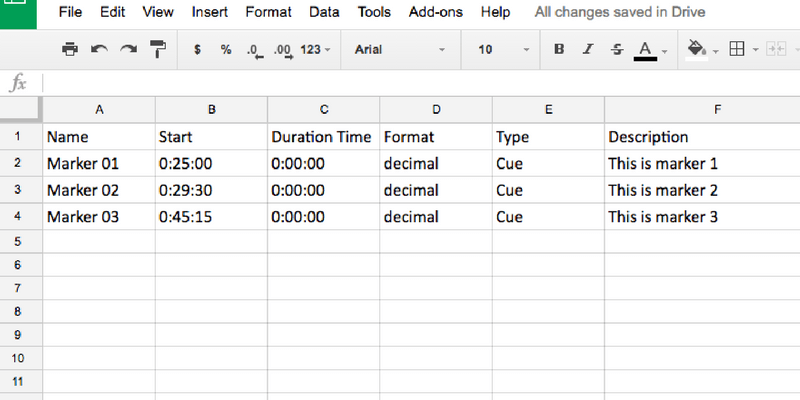
Task: Click the Print icon
Action: pos(69,49)
